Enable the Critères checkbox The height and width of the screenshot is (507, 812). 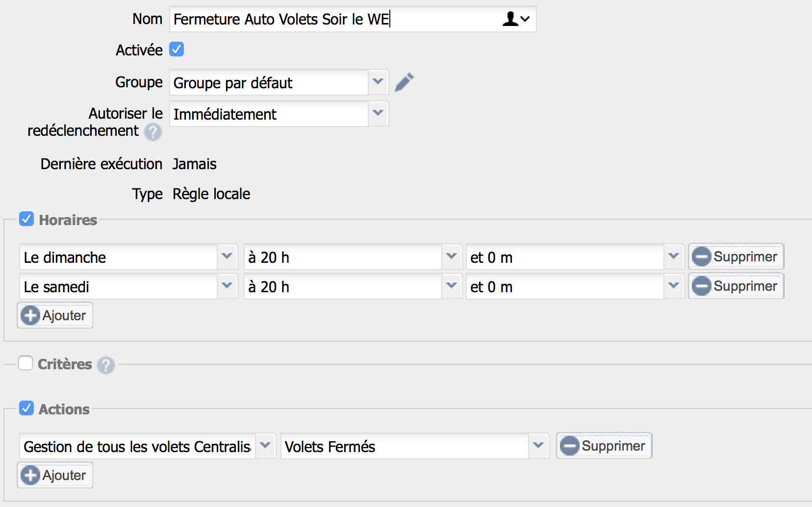click(25, 363)
